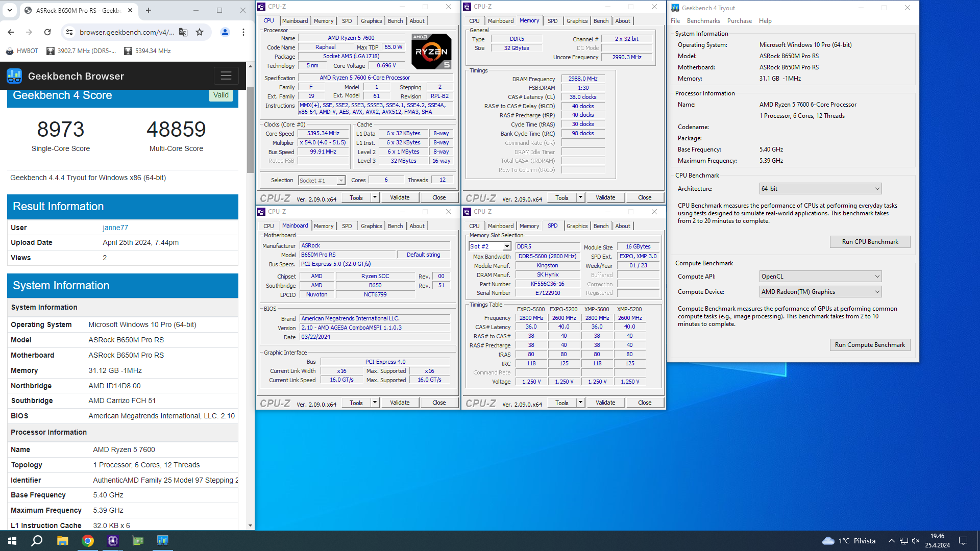The width and height of the screenshot is (980, 551).
Task: Open the weather widget 1°C Pilvistä
Action: click(849, 541)
